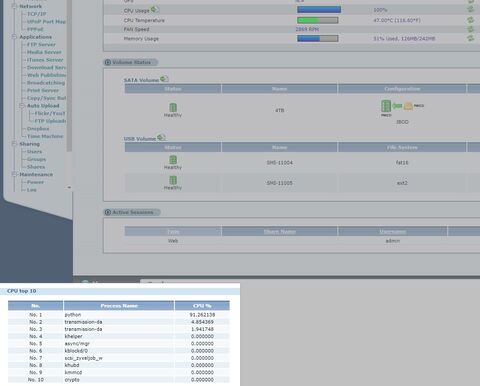Collapse the Volume Status section

108,62
